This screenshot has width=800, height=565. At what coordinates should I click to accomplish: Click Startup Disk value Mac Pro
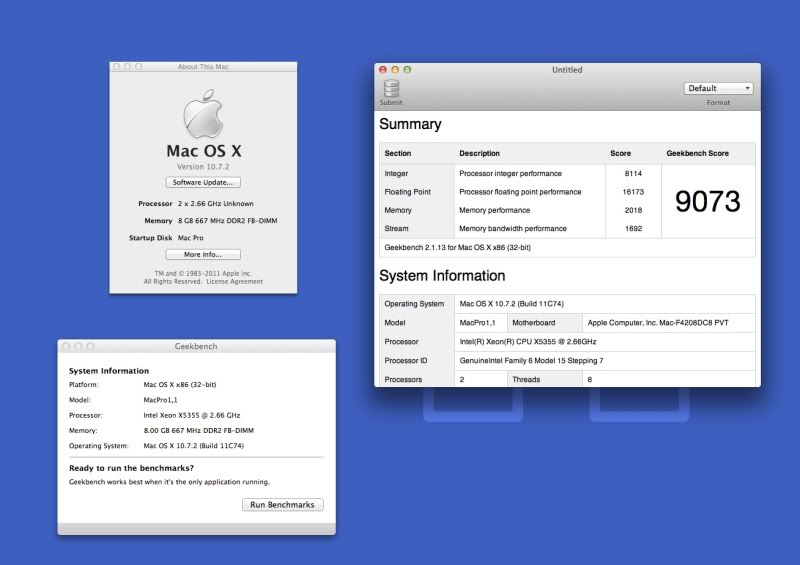191,237
